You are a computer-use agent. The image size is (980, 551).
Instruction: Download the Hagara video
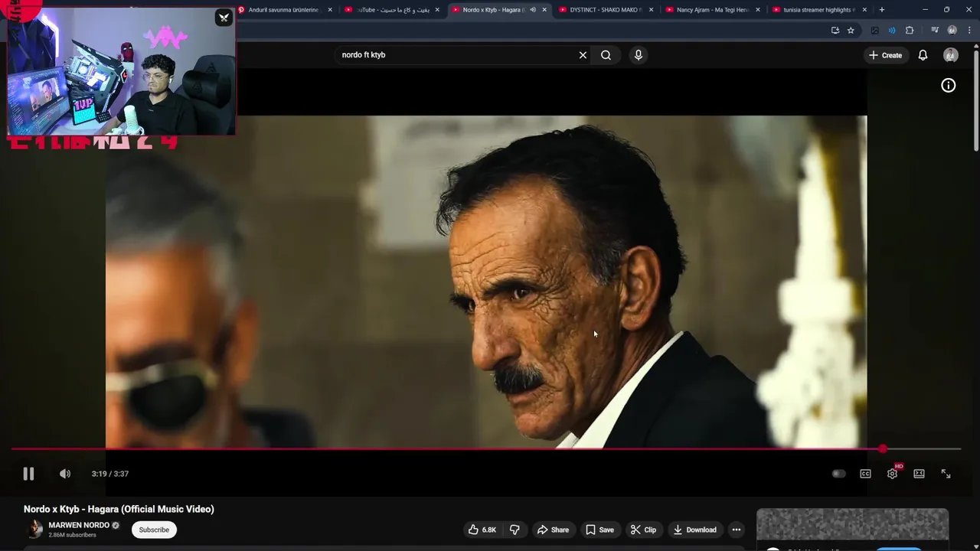tap(695, 530)
